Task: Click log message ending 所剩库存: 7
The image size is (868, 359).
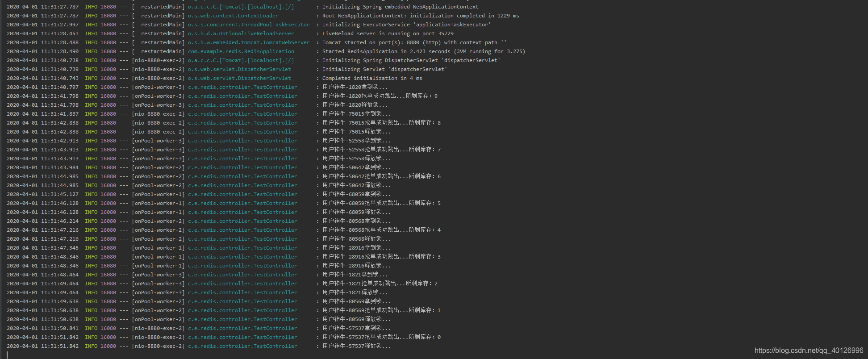Action: click(382, 150)
